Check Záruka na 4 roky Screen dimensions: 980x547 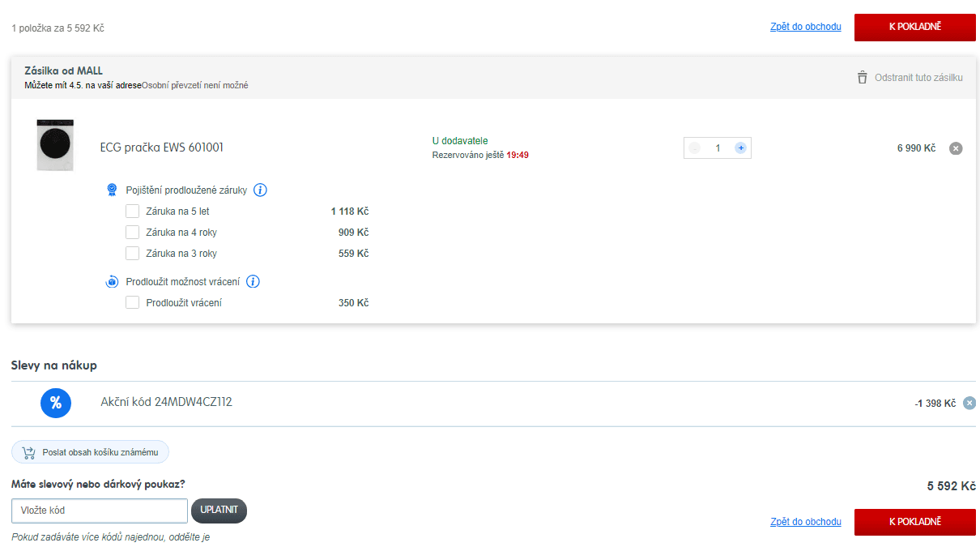[x=133, y=233]
